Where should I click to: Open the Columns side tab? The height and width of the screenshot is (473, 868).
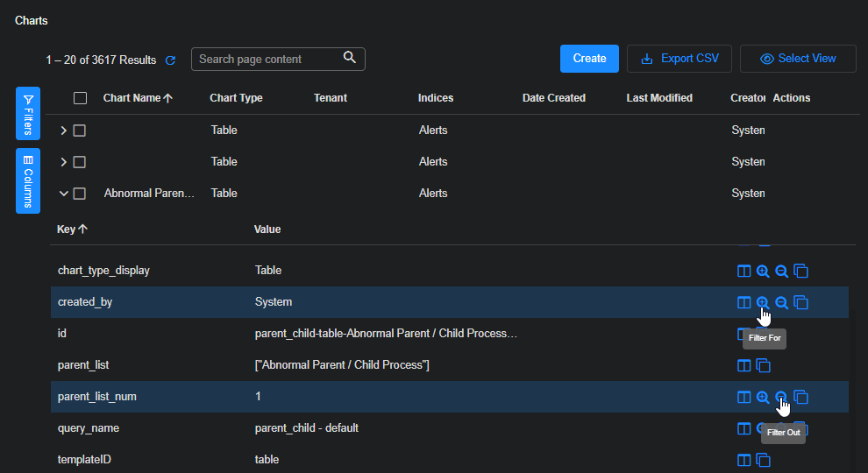pyautogui.click(x=28, y=180)
